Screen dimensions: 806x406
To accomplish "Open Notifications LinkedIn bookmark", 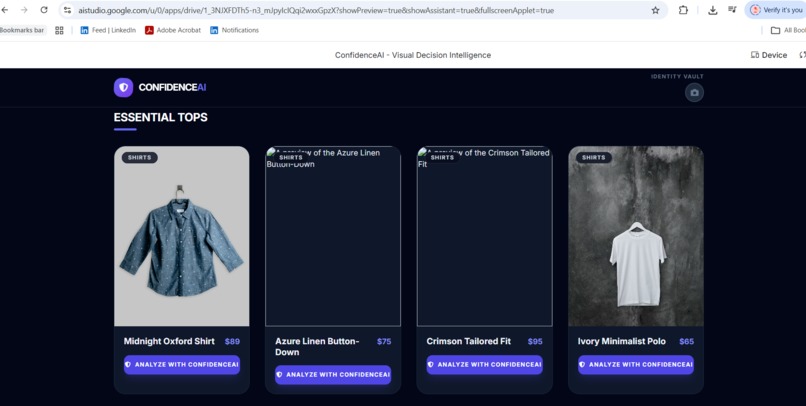I will coord(234,30).
